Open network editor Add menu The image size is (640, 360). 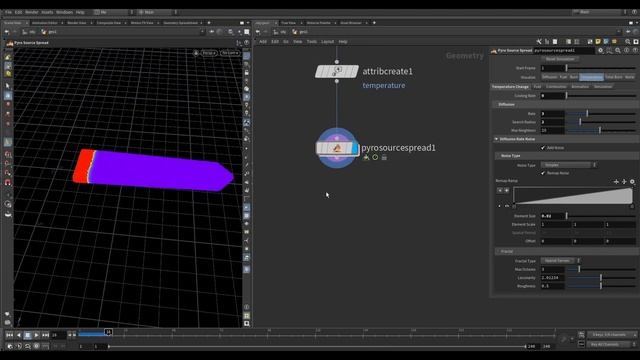(263, 42)
